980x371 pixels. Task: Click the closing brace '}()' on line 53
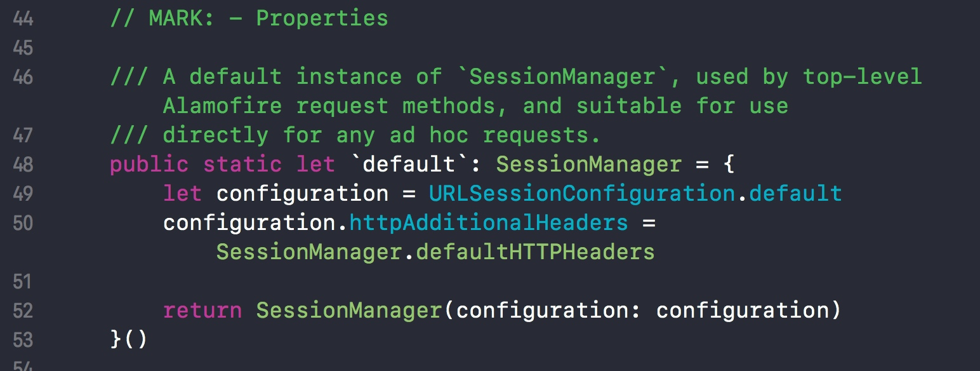click(129, 340)
